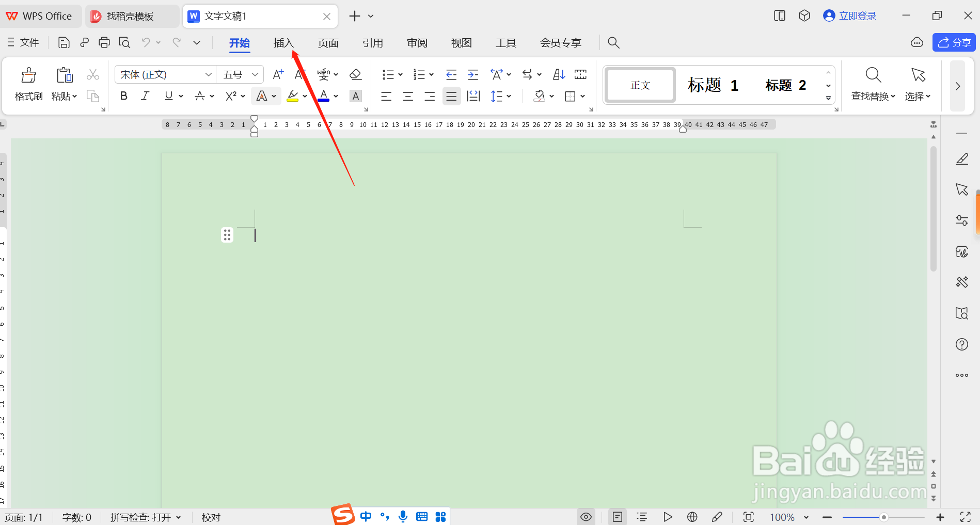Open Print Preview icon
The width and height of the screenshot is (980, 525).
124,43
